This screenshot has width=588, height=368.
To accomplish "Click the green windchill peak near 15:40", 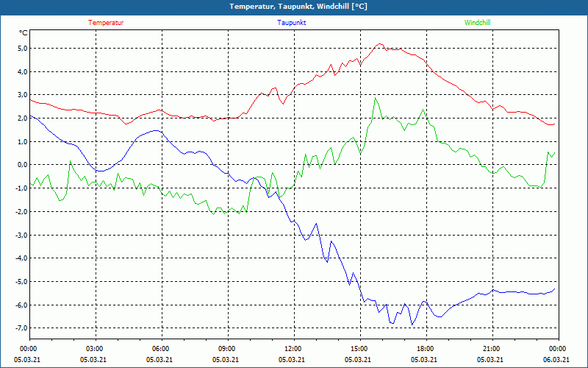I will point(375,98).
